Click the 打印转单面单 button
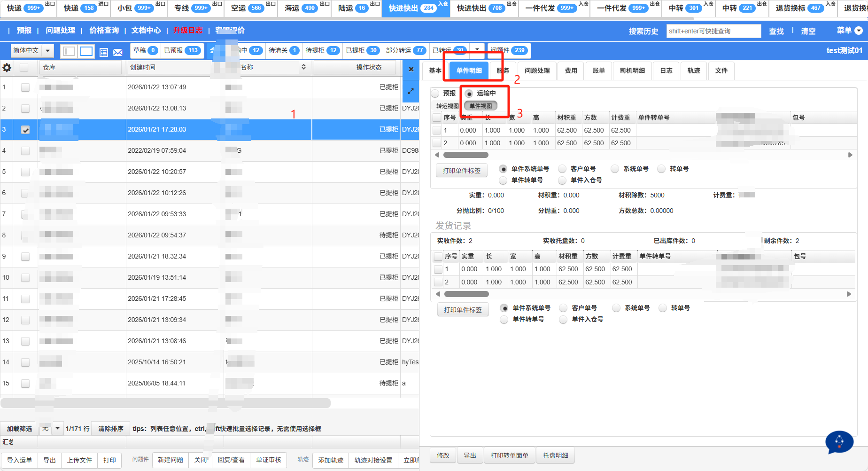This screenshot has height=471, width=868. click(x=509, y=455)
